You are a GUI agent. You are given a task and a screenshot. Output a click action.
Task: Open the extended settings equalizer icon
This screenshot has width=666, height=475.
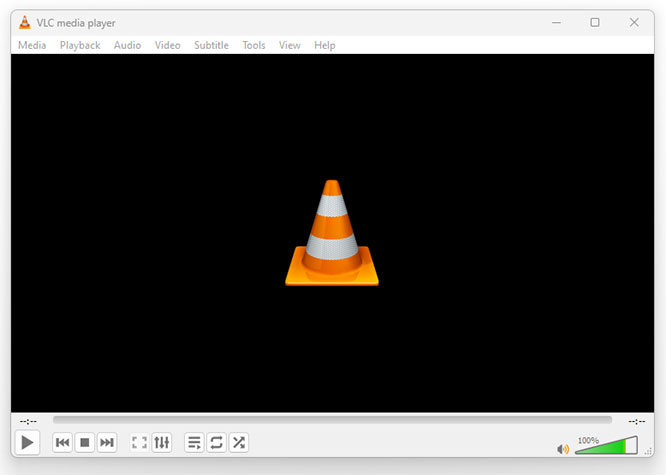point(162,443)
